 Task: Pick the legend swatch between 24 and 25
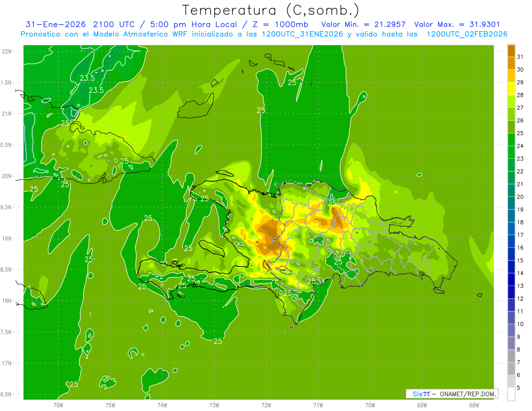click(511, 140)
